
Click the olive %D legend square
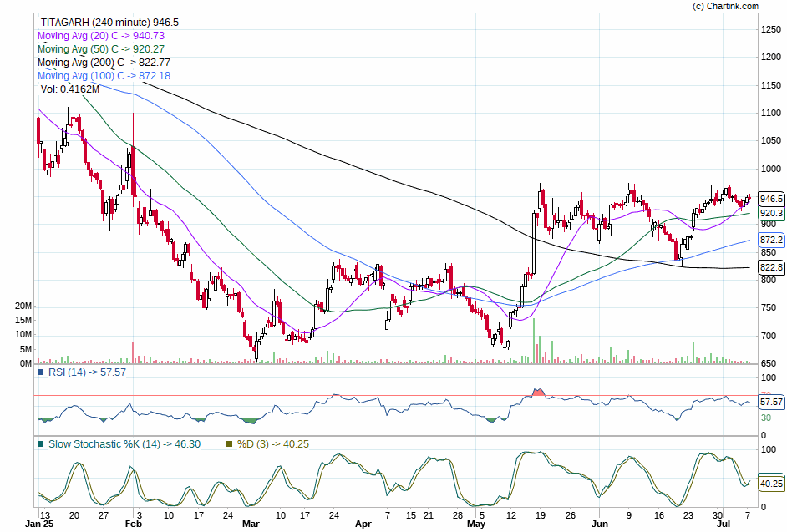230,444
